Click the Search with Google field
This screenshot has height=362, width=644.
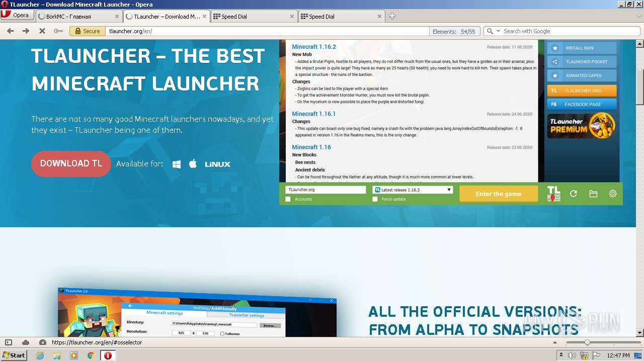(x=571, y=31)
